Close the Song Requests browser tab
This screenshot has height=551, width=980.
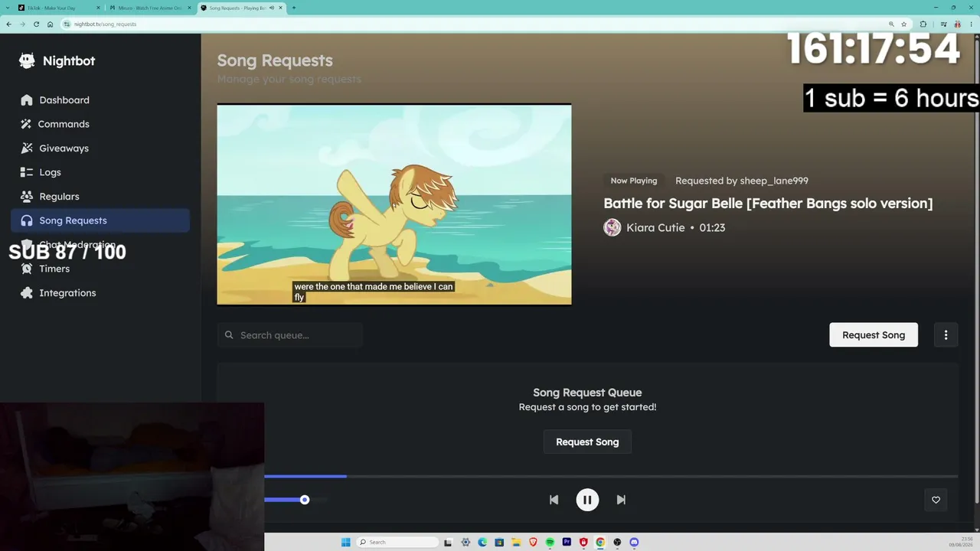280,8
